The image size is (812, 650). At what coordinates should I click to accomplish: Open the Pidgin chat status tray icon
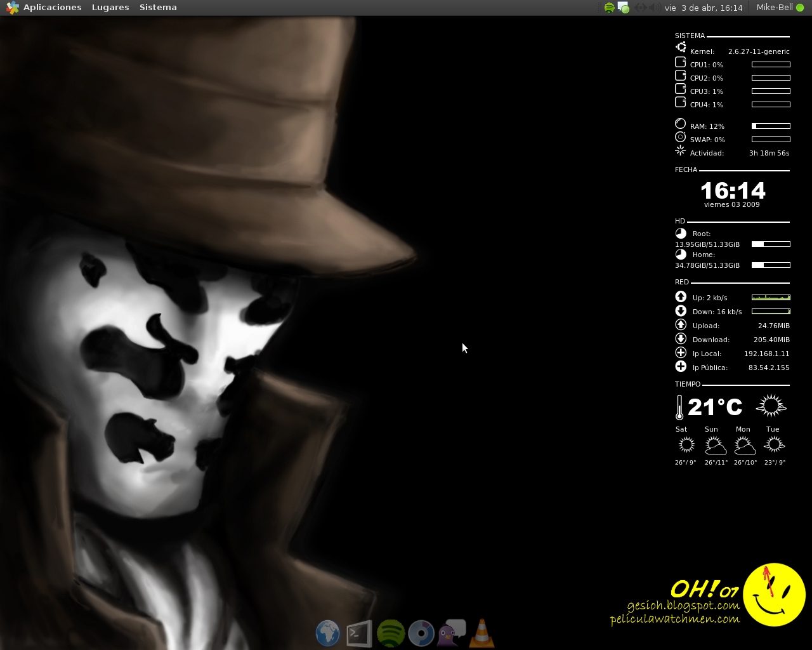pyautogui.click(x=624, y=8)
